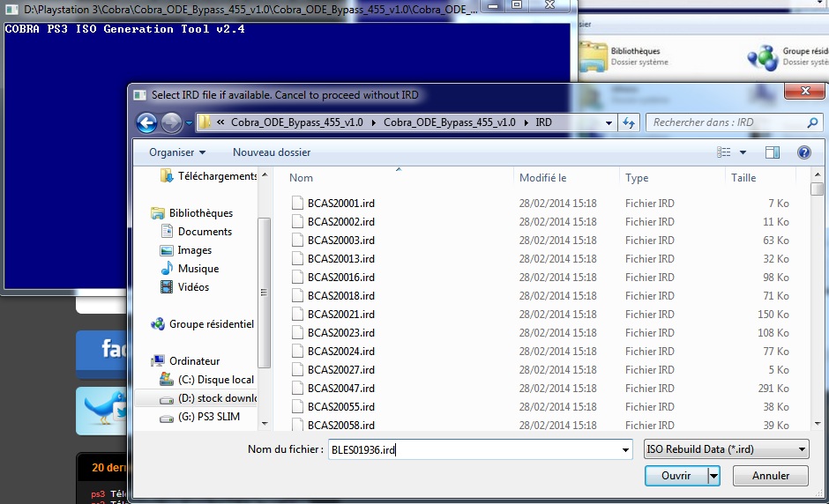The height and width of the screenshot is (504, 829).
Task: Click the search magnifier icon
Action: pos(813,122)
